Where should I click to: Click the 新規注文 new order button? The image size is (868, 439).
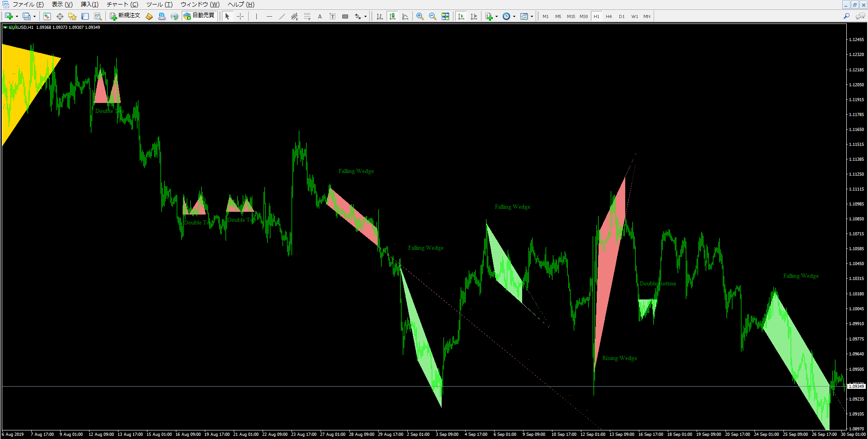124,16
